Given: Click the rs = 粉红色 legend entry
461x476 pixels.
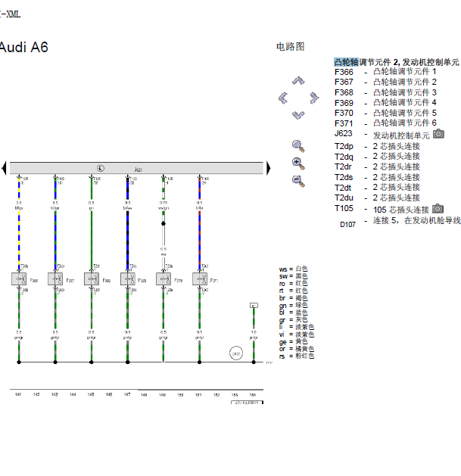Looking at the screenshot, I should click(x=297, y=356).
